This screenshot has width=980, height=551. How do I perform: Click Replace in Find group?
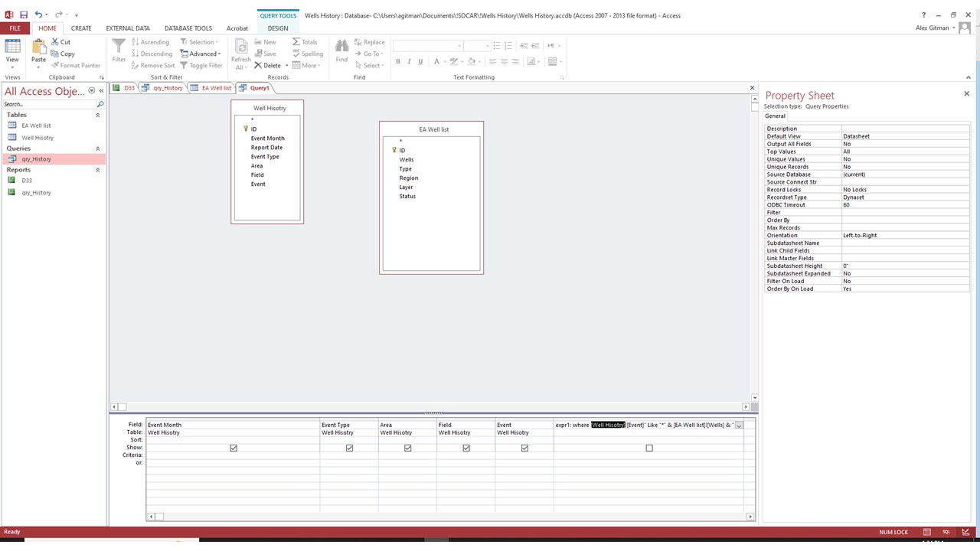tap(369, 42)
